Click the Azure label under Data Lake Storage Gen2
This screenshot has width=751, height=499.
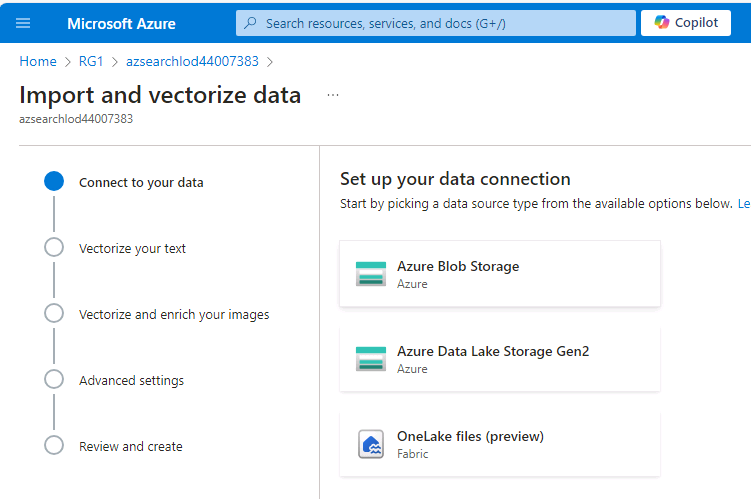pos(412,369)
